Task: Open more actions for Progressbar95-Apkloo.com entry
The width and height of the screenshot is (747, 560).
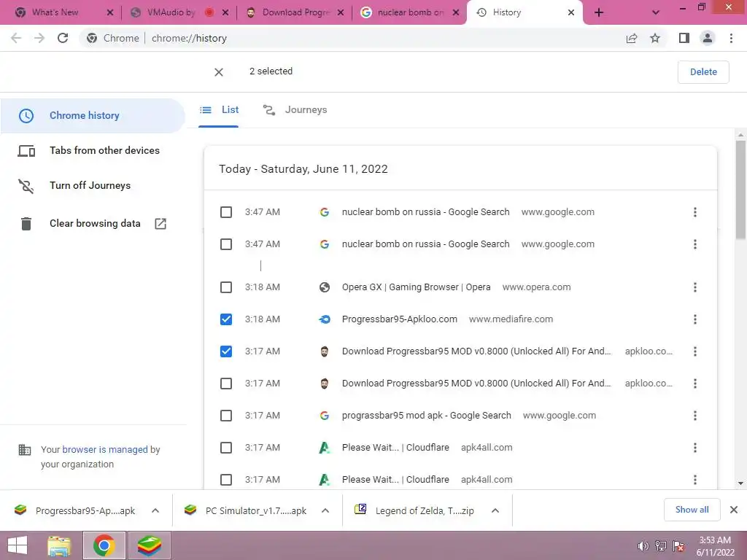Action: coord(695,319)
